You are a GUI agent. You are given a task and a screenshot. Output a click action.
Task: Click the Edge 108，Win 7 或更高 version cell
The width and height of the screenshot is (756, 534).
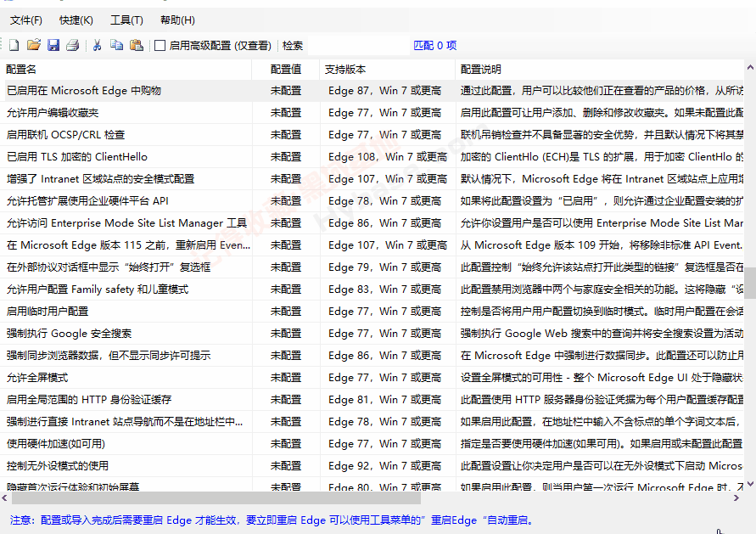(x=388, y=157)
